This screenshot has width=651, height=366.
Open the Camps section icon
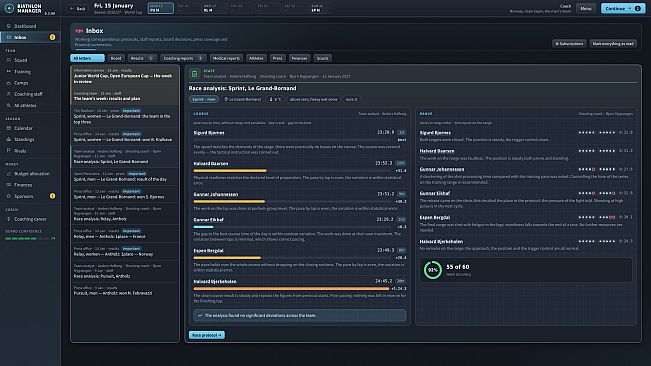pyautogui.click(x=9, y=83)
